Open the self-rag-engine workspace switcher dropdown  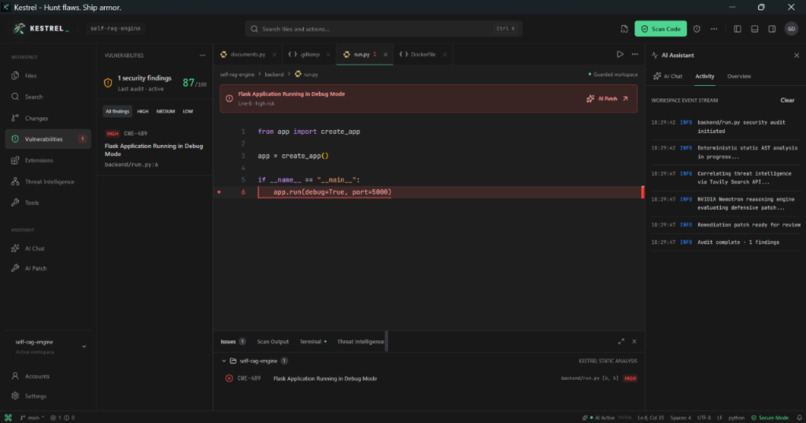(50, 346)
